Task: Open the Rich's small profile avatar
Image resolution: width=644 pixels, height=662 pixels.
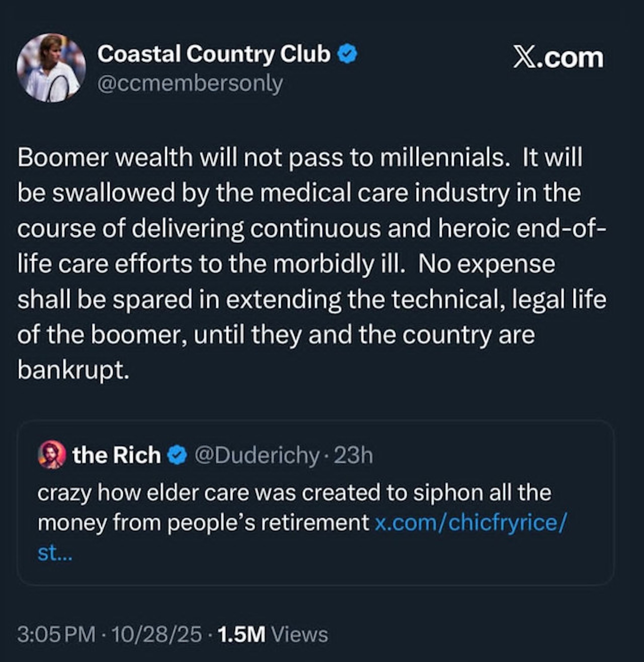Action: (x=52, y=455)
